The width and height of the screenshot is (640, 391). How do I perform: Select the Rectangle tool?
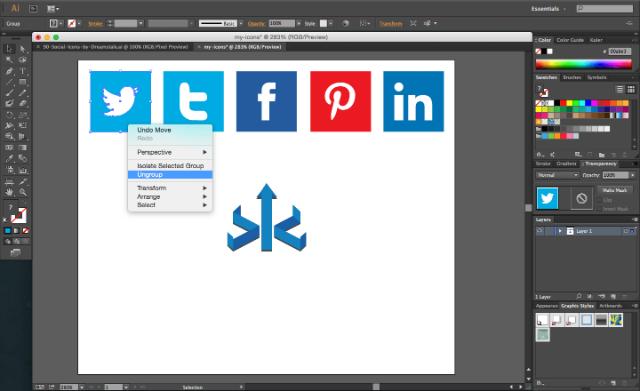pos(23,82)
